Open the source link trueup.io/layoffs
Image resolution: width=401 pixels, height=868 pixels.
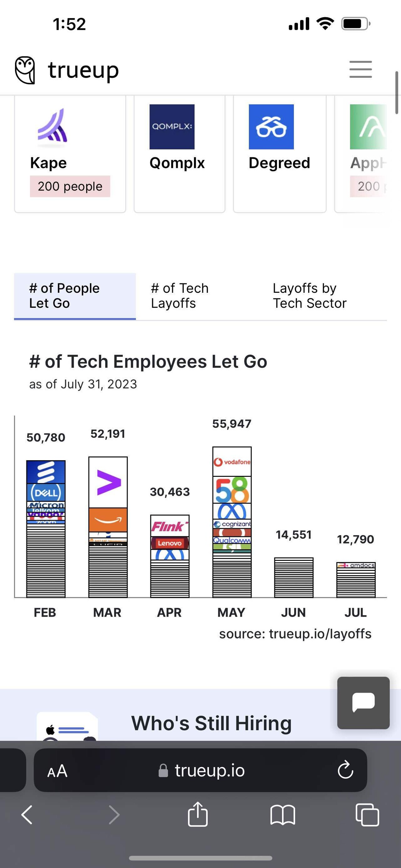click(x=320, y=634)
